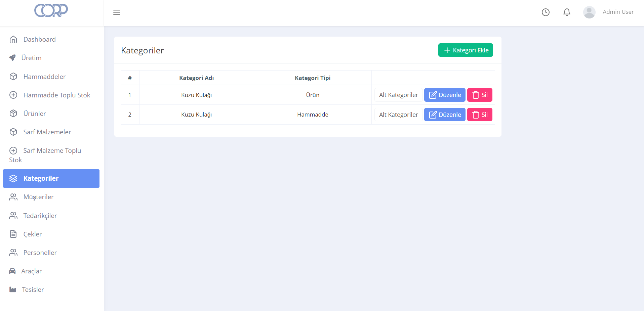Click the factory icon beside Tesisler
The image size is (644, 311).
(13, 290)
